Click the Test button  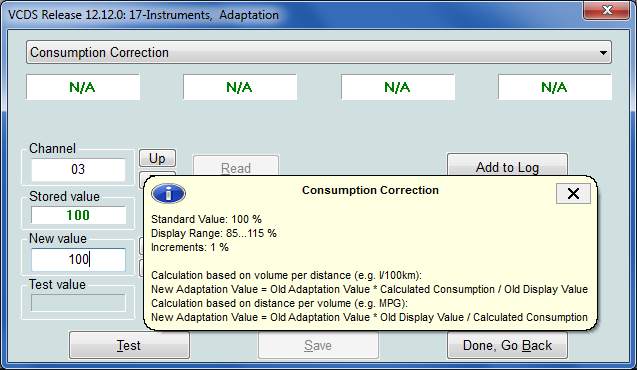point(129,345)
